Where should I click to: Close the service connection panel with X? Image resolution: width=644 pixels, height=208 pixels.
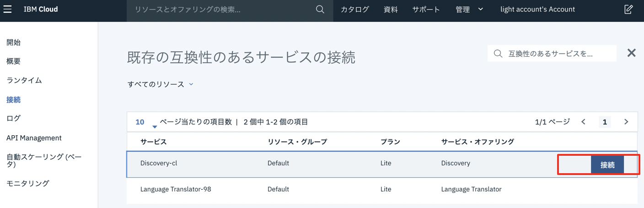[631, 53]
